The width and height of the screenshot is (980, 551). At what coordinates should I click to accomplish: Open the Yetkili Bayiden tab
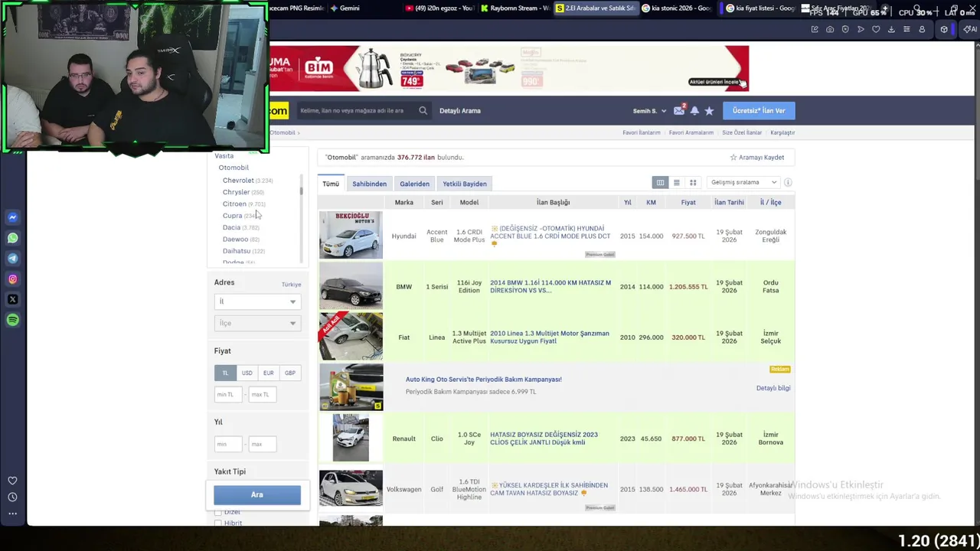pyautogui.click(x=465, y=184)
